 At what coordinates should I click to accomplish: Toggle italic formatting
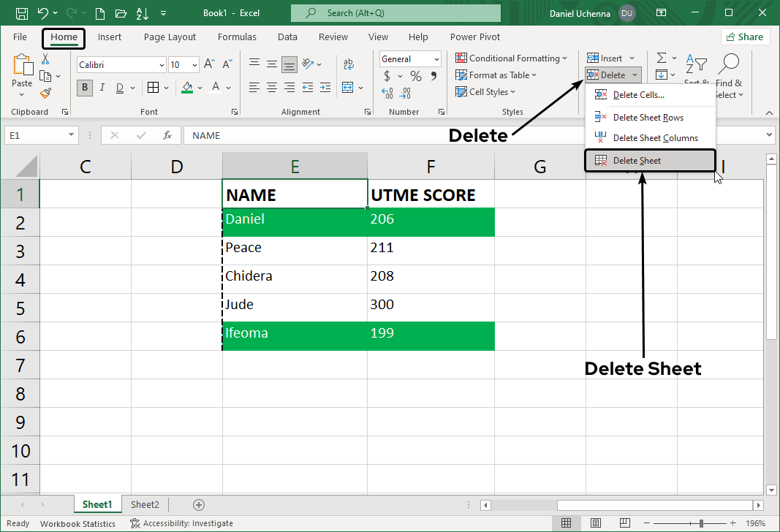tap(102, 87)
